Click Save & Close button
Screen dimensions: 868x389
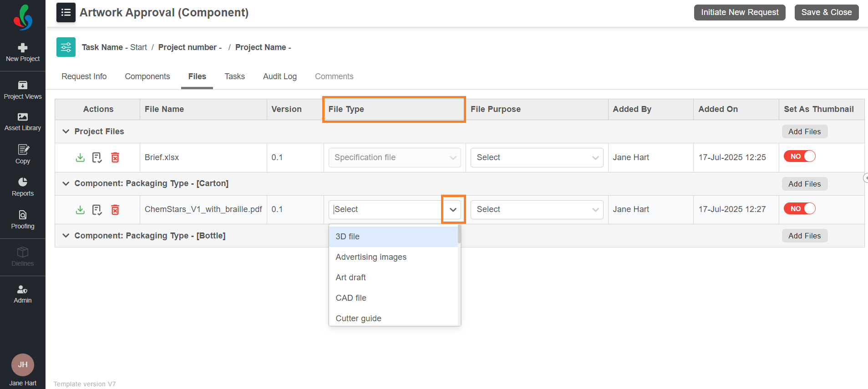pyautogui.click(x=827, y=12)
